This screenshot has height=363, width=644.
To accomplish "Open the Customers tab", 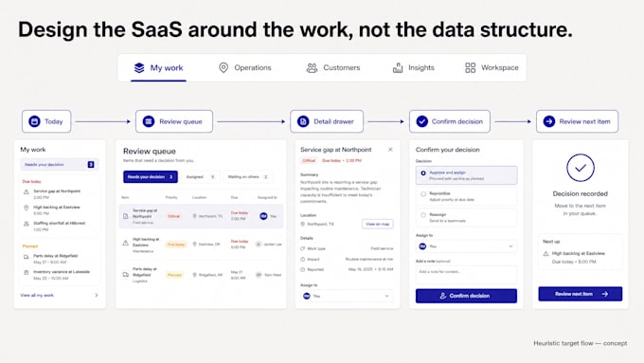I will [333, 68].
